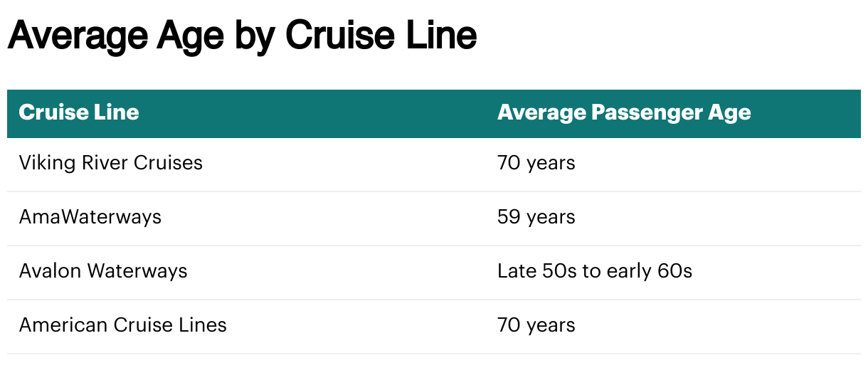Screen dimensions: 868x390
Task: Click the "70 years" value for American Cruise Lines
Action: coord(536,325)
